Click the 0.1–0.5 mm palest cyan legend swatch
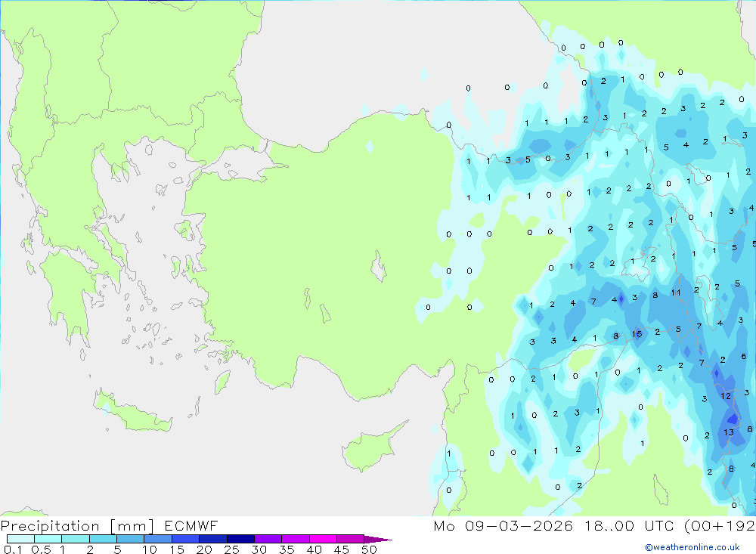Screen dimensions: 756x554 pos(20,539)
